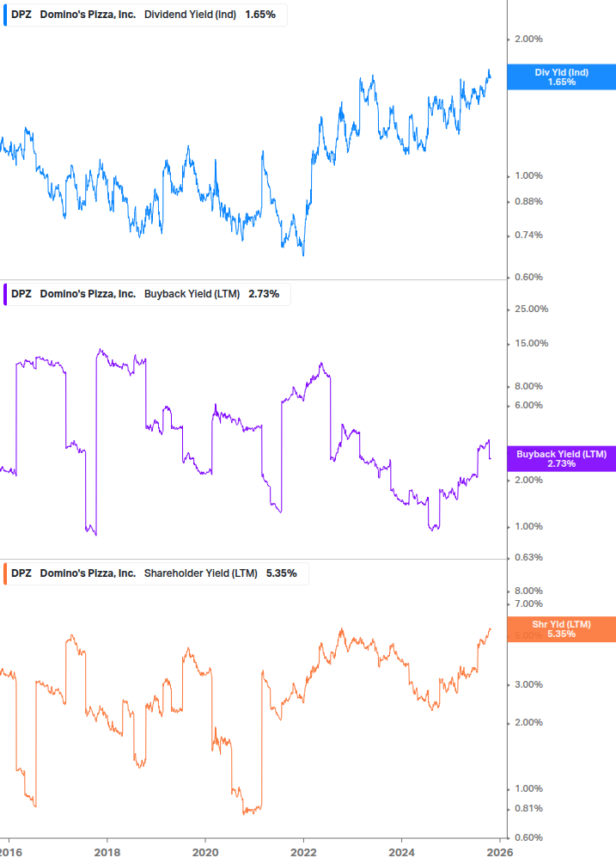The image size is (616, 864).
Task: Click DPZ ticker in the Dividend Yield legend
Action: (21, 15)
